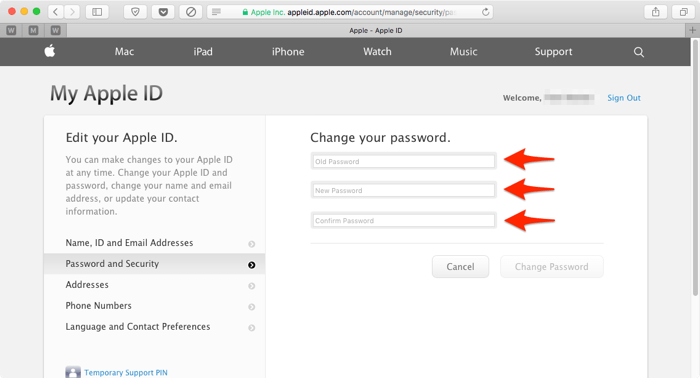Screen dimensions: 700x378
Task: Click the Cancel button
Action: (x=460, y=266)
